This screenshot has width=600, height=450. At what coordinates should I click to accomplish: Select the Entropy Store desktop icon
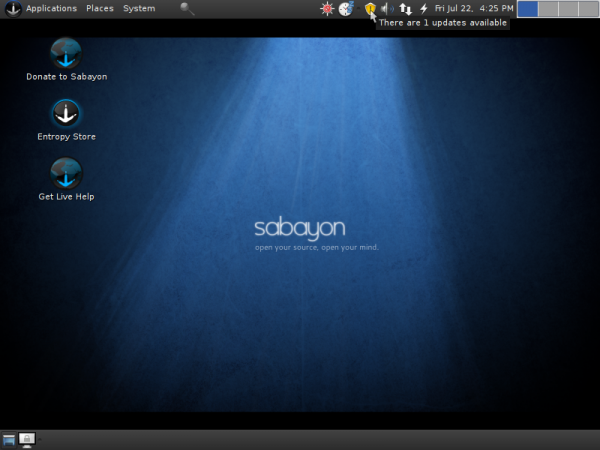pyautogui.click(x=66, y=113)
